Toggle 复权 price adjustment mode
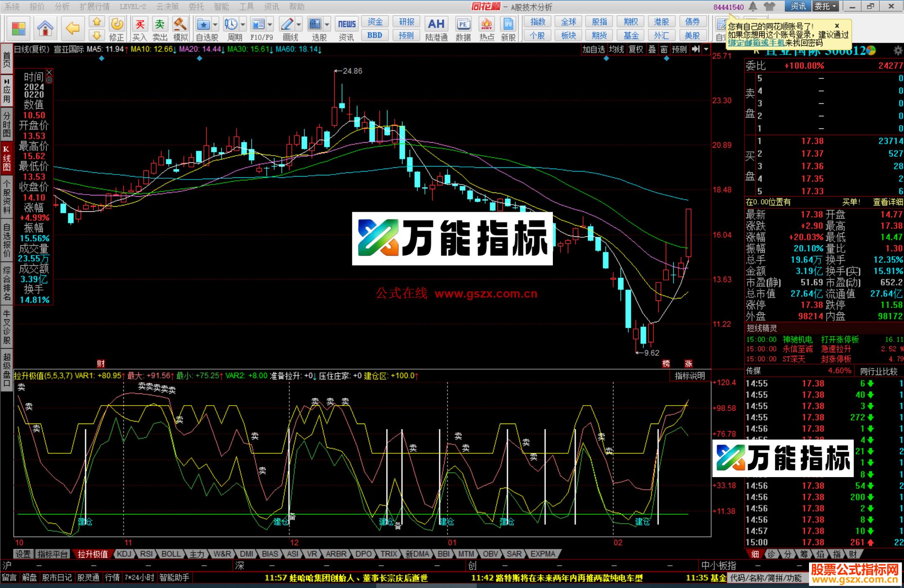This screenshot has height=588, width=904. pyautogui.click(x=636, y=49)
